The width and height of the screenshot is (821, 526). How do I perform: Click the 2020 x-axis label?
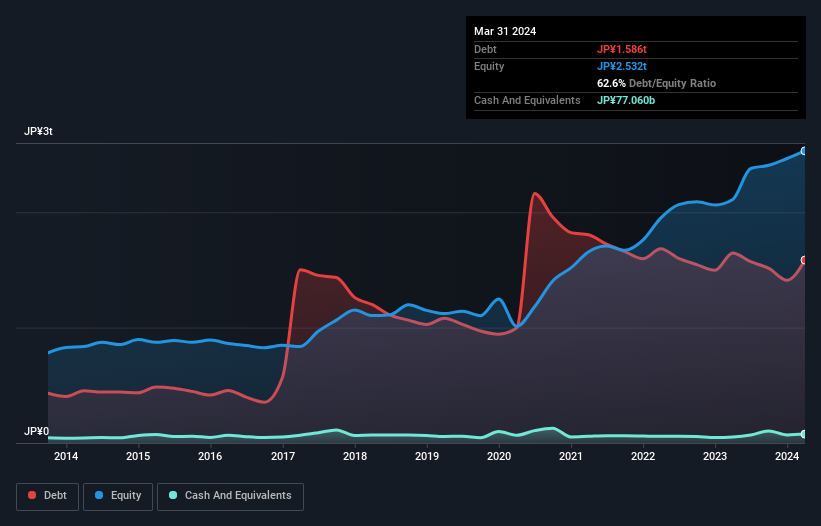click(x=499, y=456)
